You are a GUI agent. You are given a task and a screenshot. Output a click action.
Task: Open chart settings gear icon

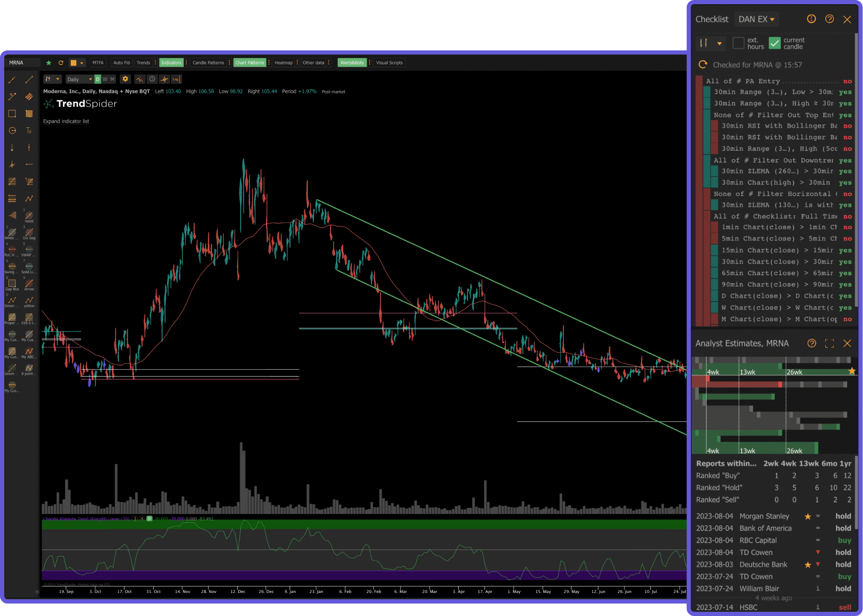(x=125, y=79)
